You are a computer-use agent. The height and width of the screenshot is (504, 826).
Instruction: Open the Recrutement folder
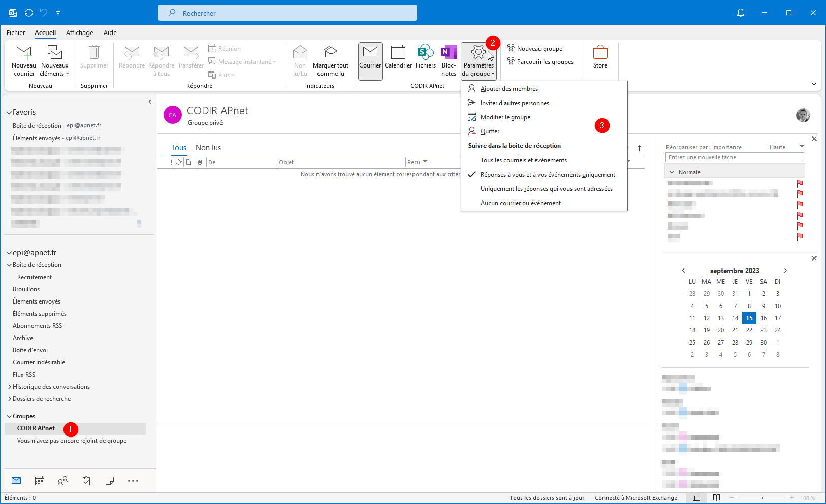(35, 277)
